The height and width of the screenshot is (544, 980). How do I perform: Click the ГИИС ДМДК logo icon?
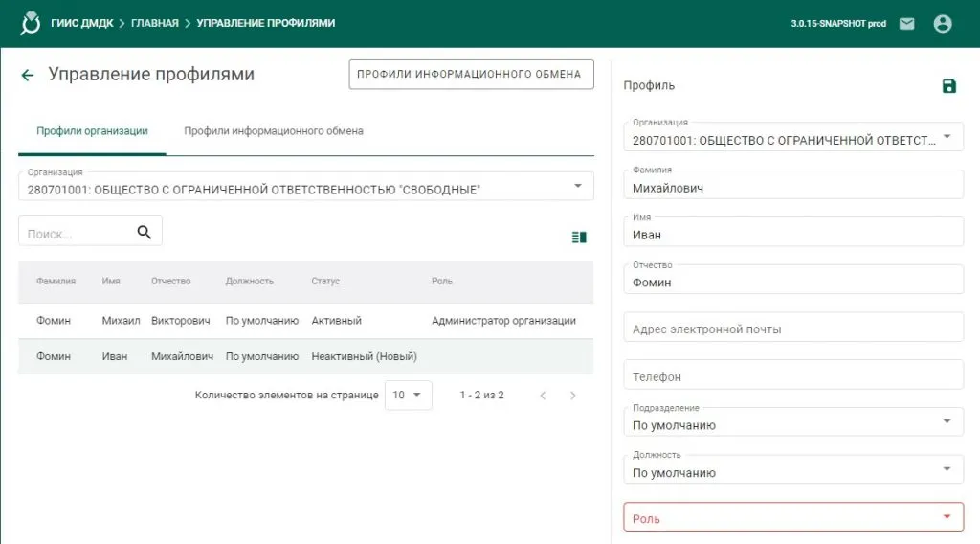tap(30, 23)
